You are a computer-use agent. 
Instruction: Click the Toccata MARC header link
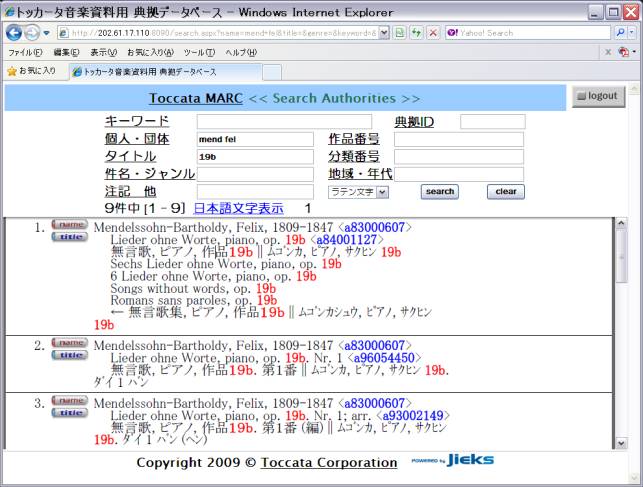pyautogui.click(x=196, y=98)
